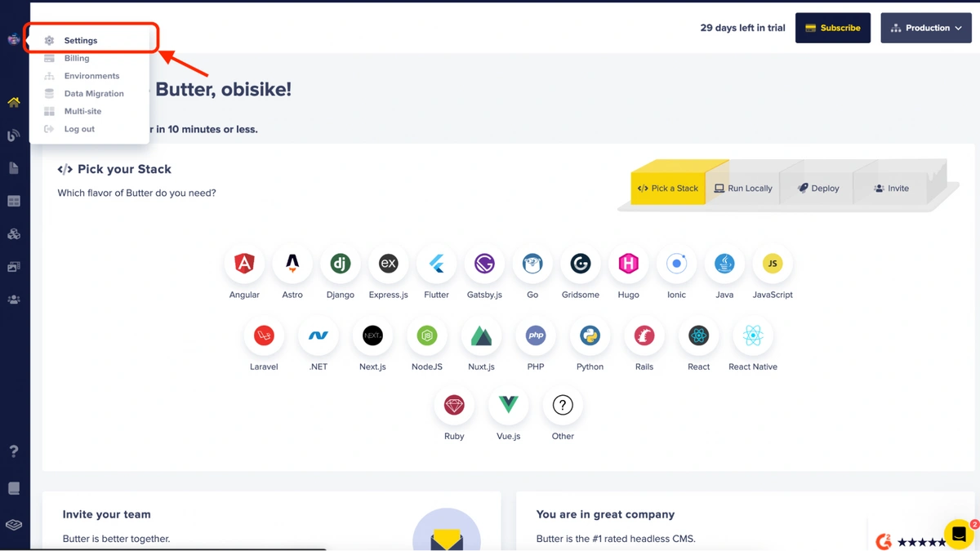This screenshot has width=980, height=551.
Task: Open the chat widget icon
Action: click(960, 535)
